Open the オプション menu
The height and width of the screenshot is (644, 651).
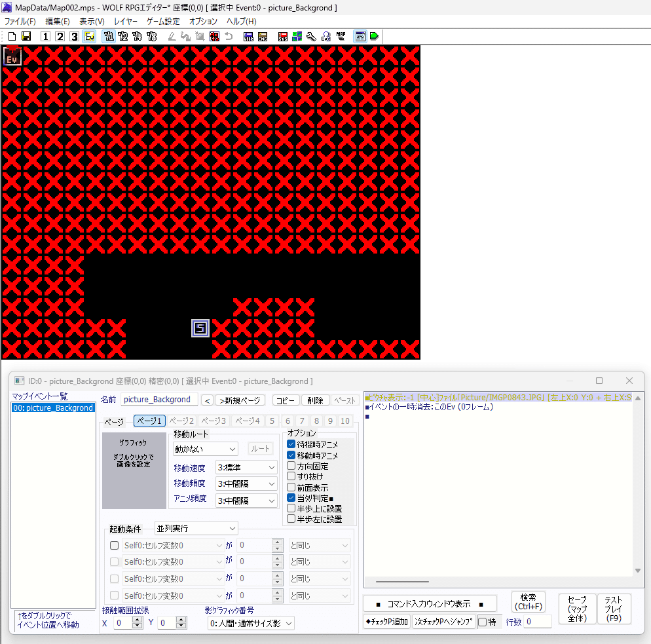coord(203,22)
